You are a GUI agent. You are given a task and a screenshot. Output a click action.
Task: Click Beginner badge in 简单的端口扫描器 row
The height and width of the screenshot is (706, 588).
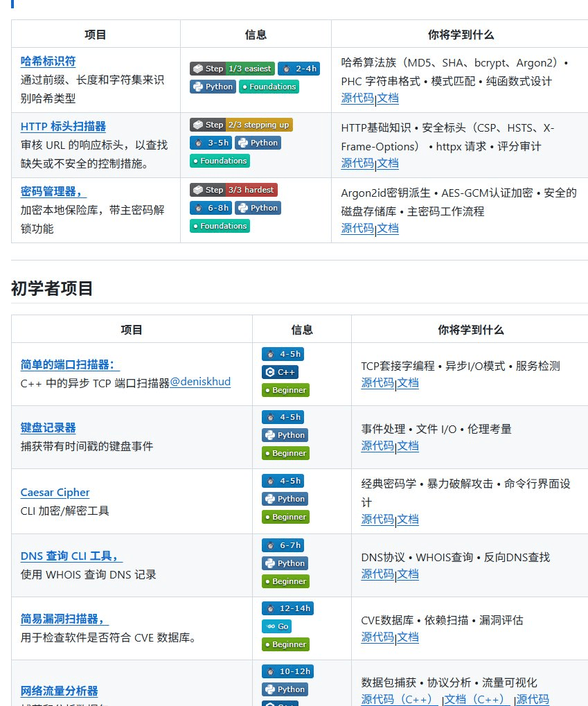pyautogui.click(x=285, y=390)
